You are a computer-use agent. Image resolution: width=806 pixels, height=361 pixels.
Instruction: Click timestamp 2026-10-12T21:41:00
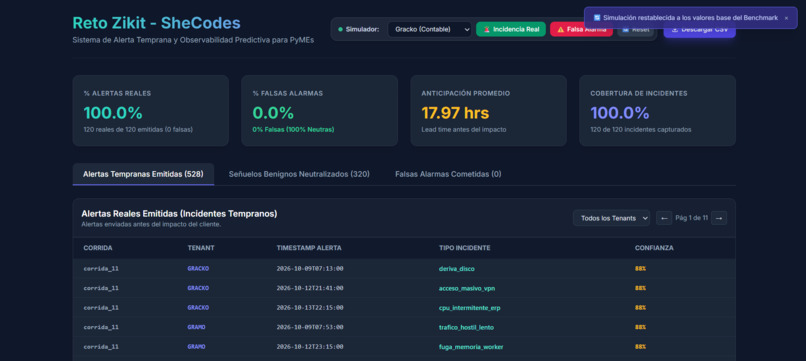pyautogui.click(x=310, y=288)
